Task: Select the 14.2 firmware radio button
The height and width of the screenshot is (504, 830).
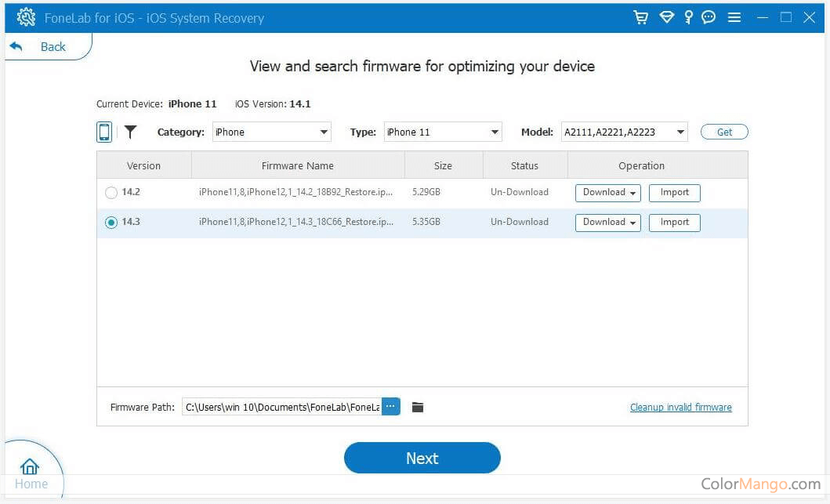Action: 111,192
